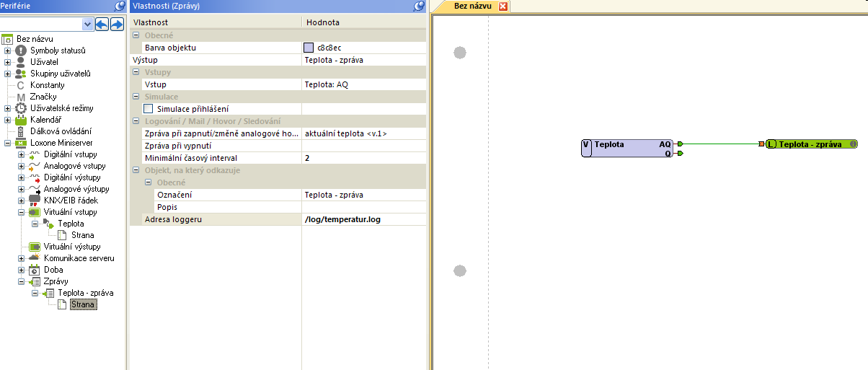Select the Dálková ovládání remote icon
The width and height of the screenshot is (868, 370).
click(x=21, y=131)
